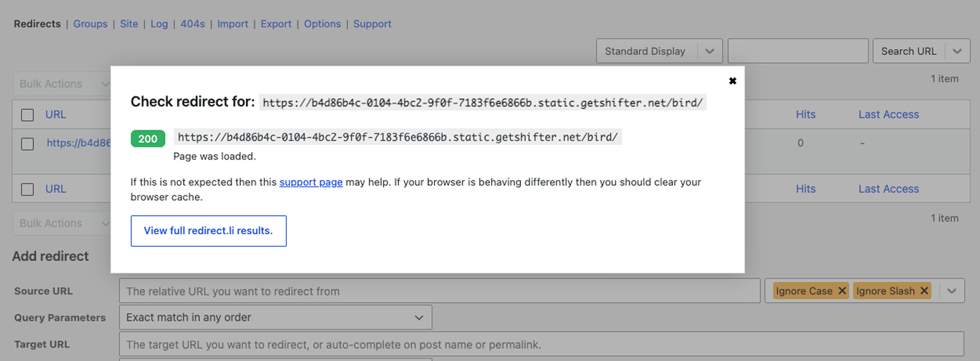This screenshot has height=361, width=980.
Task: Open the Query Parameters Exact match dropdown
Action: coord(275,317)
